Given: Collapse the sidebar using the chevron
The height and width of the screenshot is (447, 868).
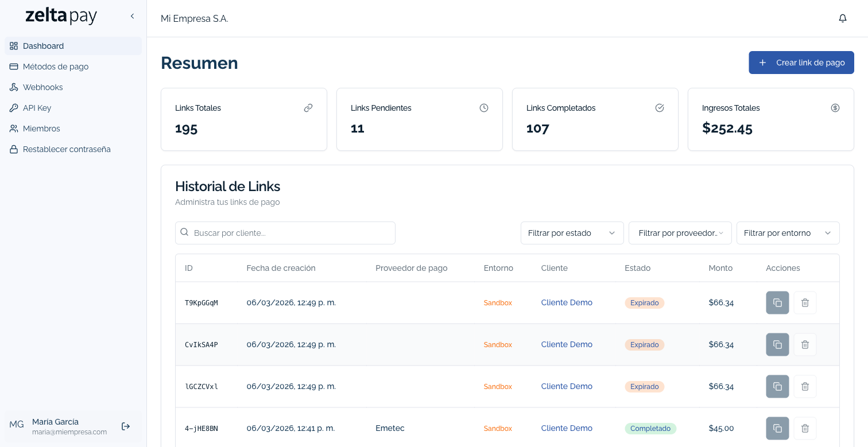Looking at the screenshot, I should (132, 16).
